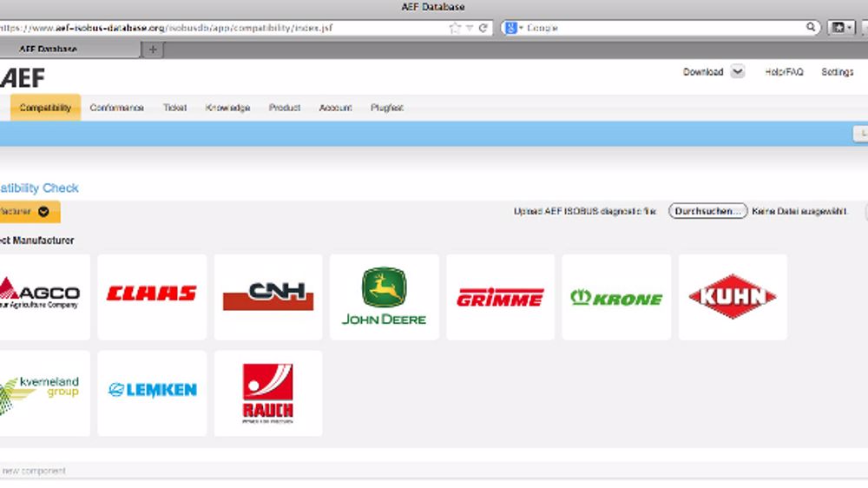Select the AGCO manufacturer logo
The image size is (868, 488).
(40, 293)
